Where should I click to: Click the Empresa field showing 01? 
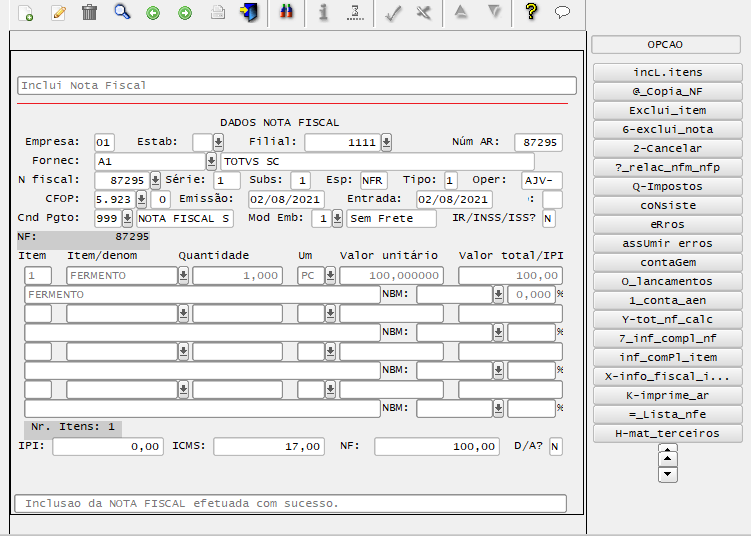tap(105, 142)
